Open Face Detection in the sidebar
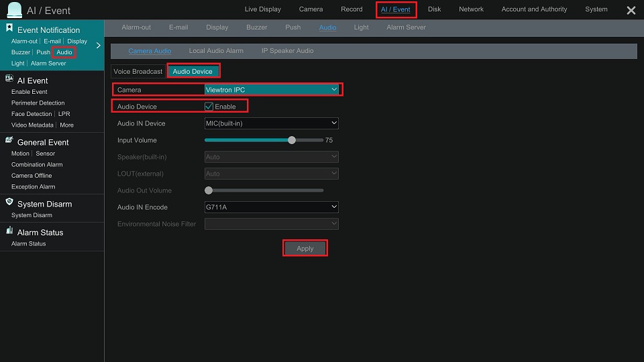644x362 pixels. coord(32,114)
